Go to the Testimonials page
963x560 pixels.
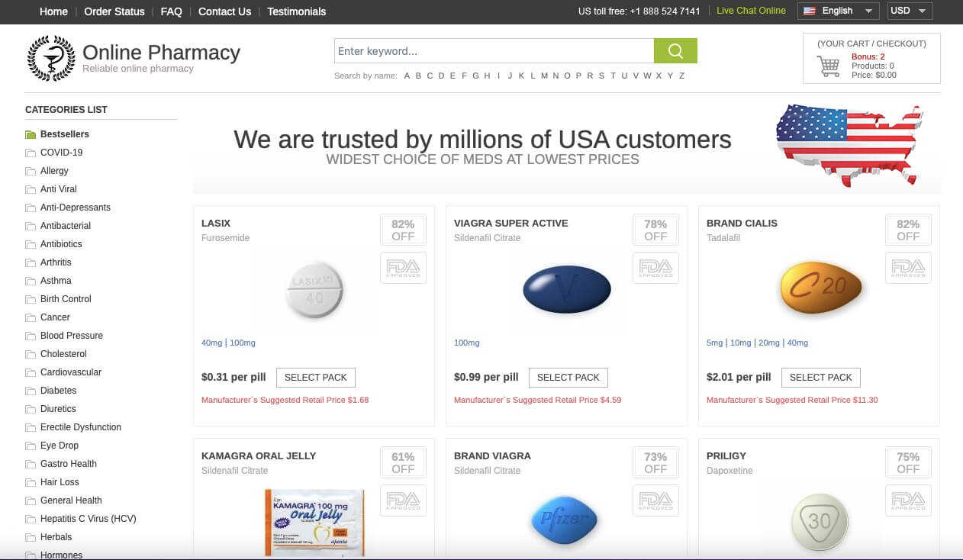296,11
